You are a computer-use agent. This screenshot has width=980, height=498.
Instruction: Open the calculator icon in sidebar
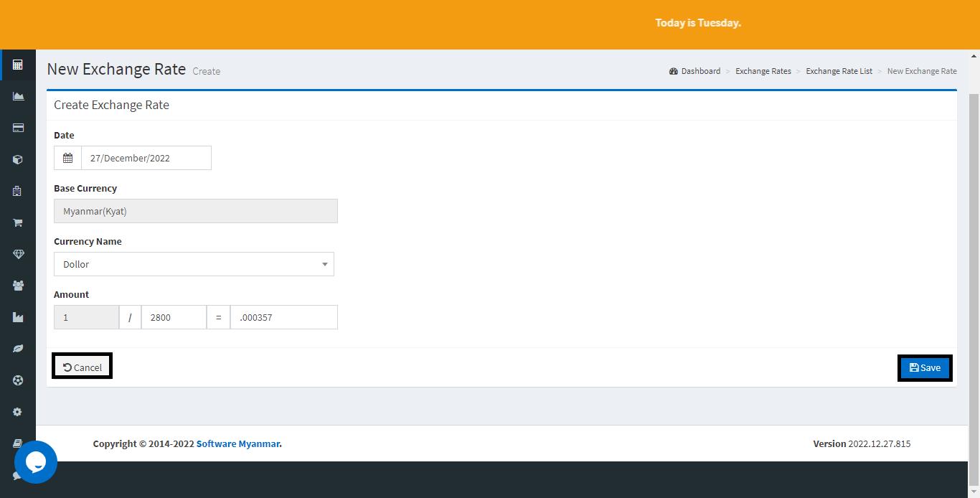pyautogui.click(x=18, y=65)
